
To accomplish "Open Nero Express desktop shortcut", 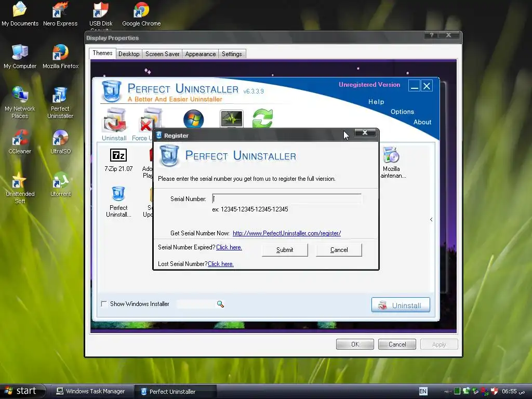I will pos(60,14).
